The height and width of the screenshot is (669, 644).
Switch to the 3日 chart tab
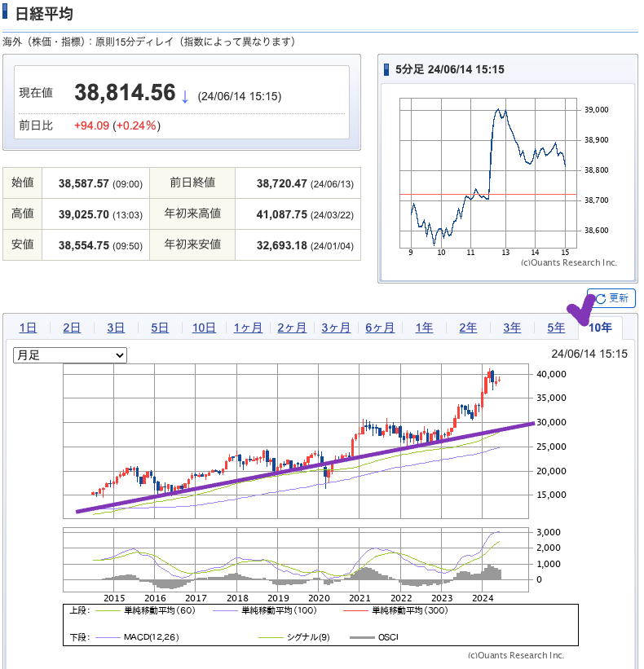[x=116, y=328]
